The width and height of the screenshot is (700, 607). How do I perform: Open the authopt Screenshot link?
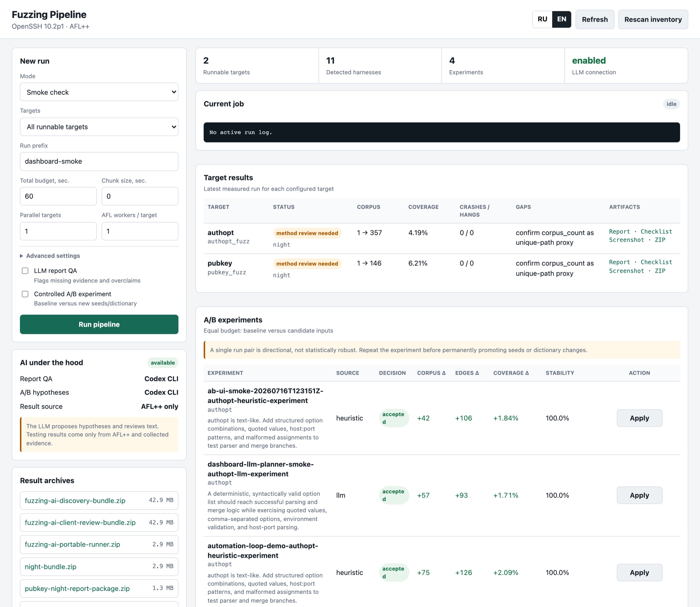tap(626, 240)
